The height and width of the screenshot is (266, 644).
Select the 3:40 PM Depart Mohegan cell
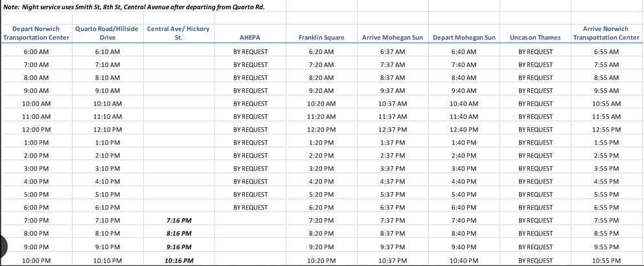pyautogui.click(x=464, y=169)
